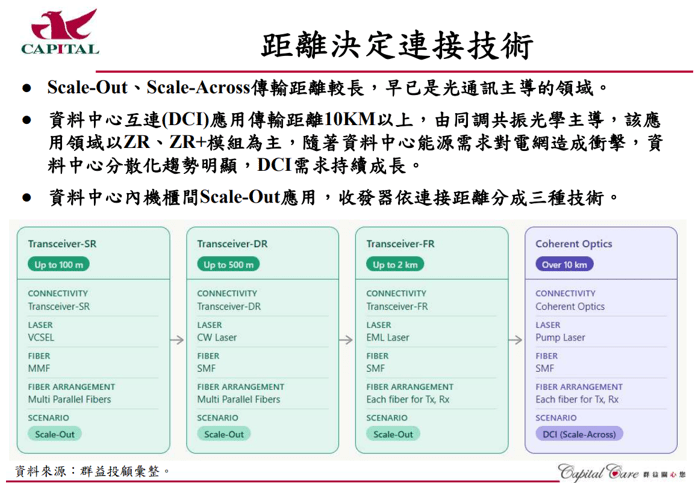Select the 'Up to 100 m' badge
The image size is (698, 483).
click(59, 264)
